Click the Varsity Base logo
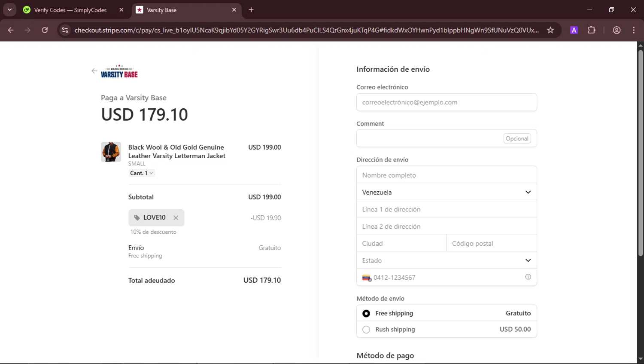Viewport: 644px width, 364px height. [119, 72]
